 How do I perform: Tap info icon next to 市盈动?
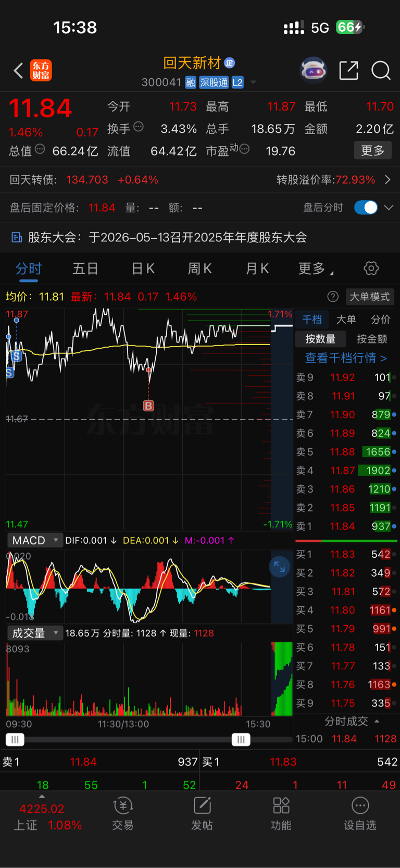pyautogui.click(x=244, y=150)
